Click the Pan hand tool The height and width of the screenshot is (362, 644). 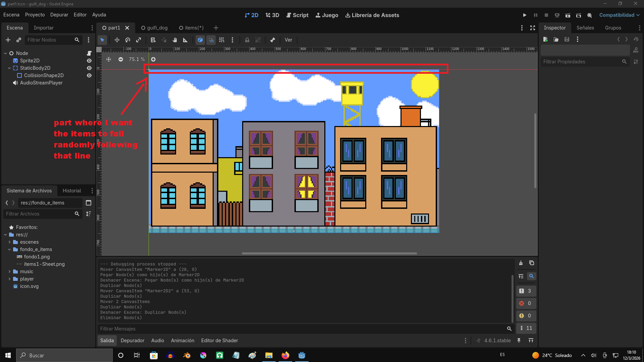[x=174, y=40]
